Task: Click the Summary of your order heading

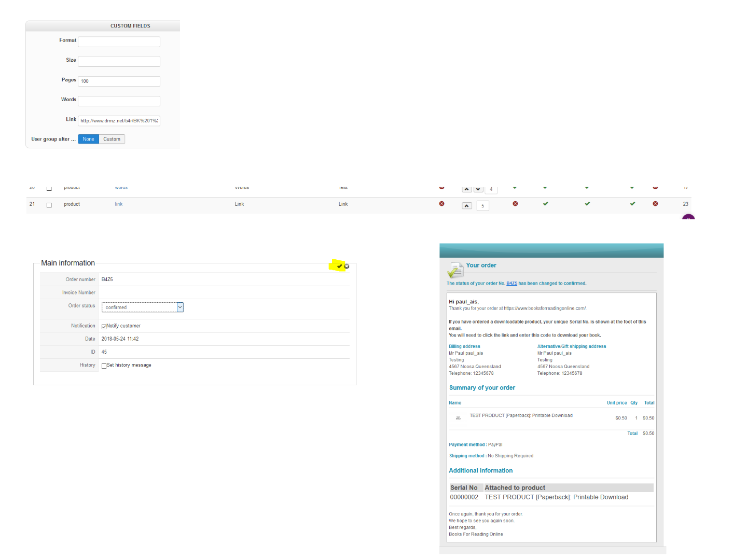Action: click(x=482, y=388)
